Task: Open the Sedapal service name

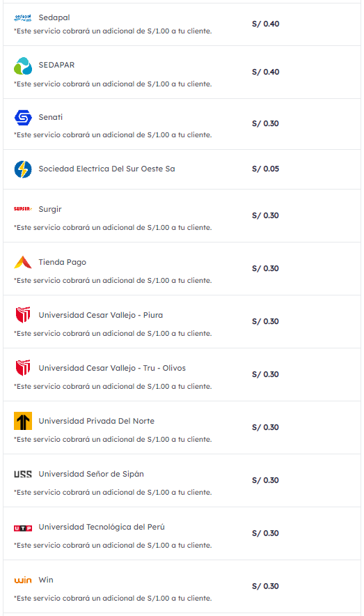Action: pyautogui.click(x=54, y=17)
